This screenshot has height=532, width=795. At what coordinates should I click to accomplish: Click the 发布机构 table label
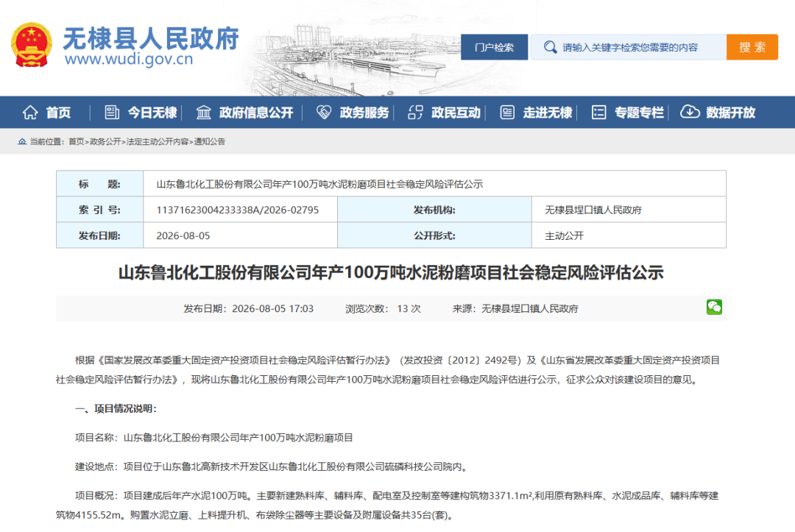pos(434,210)
